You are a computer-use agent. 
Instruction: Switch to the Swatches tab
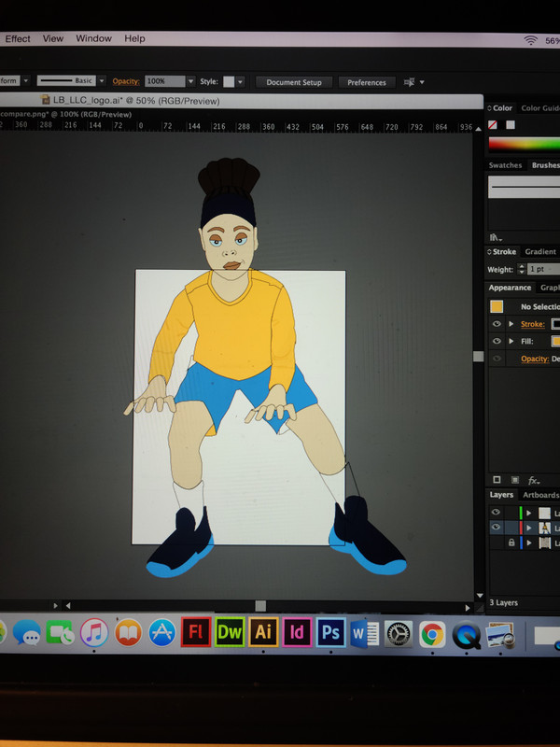(505, 165)
